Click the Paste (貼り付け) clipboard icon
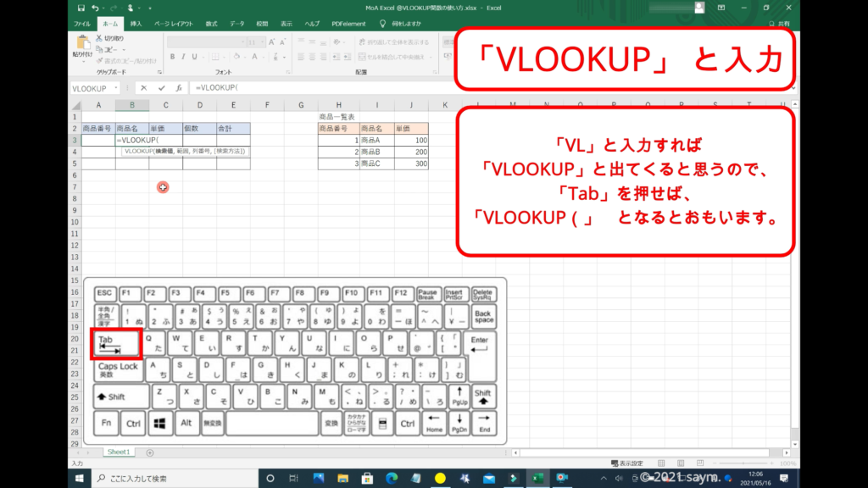 pos(83,44)
